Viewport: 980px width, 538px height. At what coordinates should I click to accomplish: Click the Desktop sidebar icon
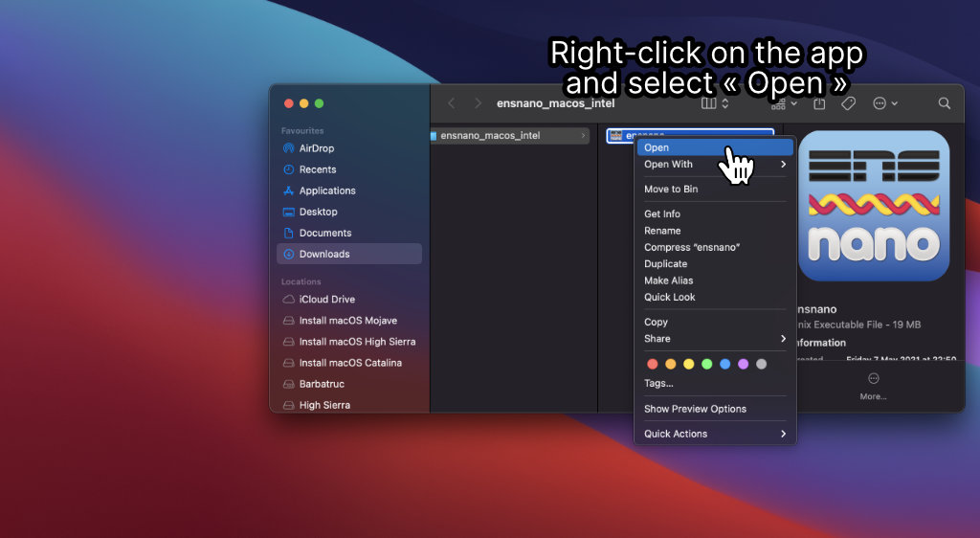click(x=288, y=212)
